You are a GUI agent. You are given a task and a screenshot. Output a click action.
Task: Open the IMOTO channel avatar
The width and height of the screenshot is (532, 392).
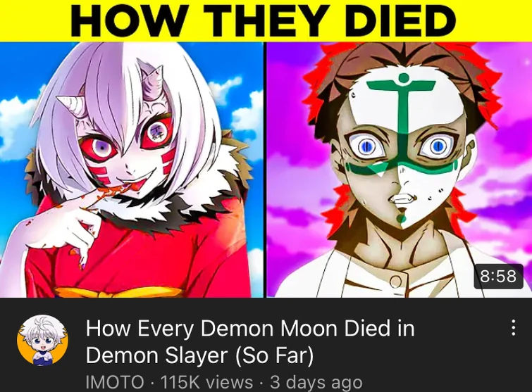pyautogui.click(x=42, y=340)
